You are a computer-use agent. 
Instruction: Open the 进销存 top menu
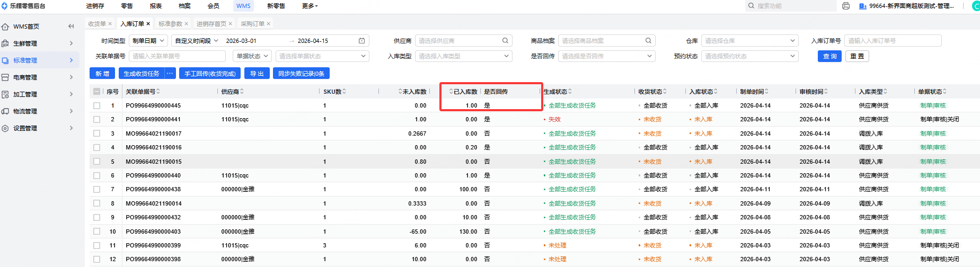[x=95, y=6]
